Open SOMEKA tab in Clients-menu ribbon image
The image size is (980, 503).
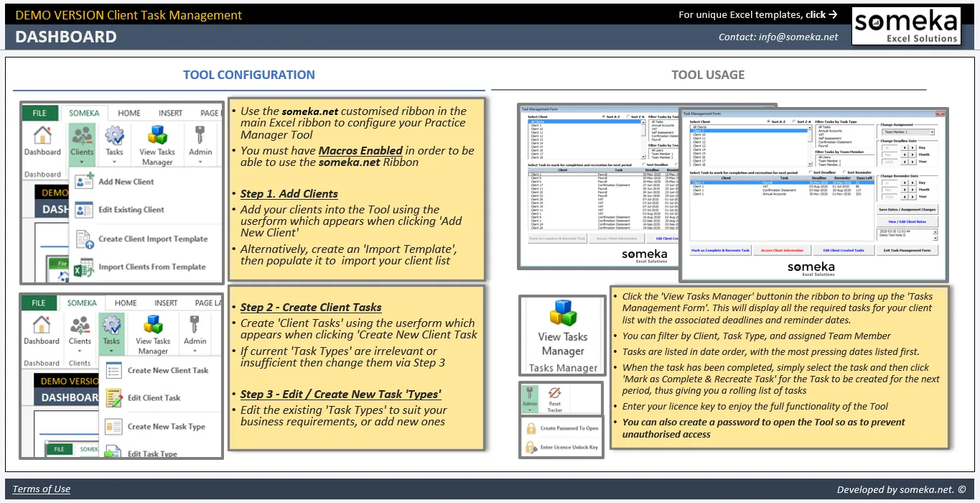click(x=84, y=113)
